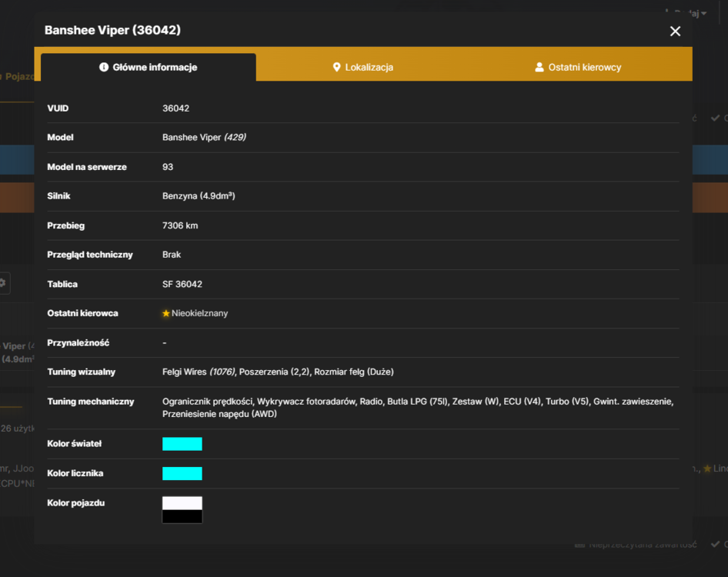Switch to the Lokalizacja tab
Screen dimensions: 728x577
[363, 67]
